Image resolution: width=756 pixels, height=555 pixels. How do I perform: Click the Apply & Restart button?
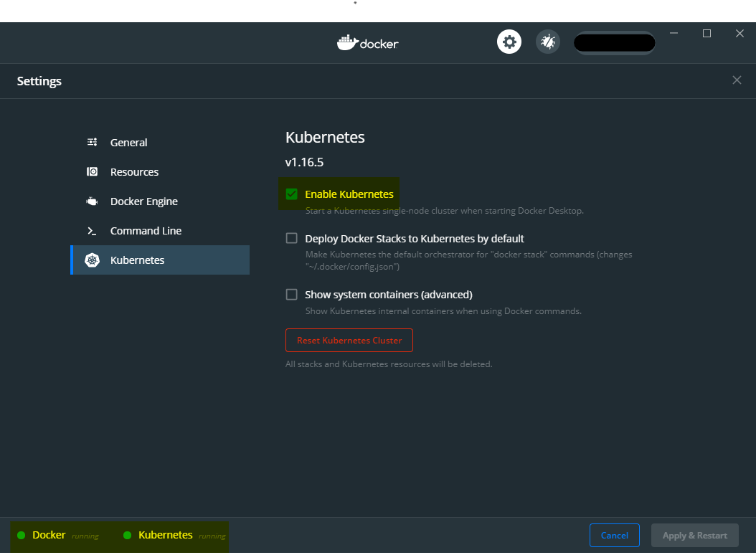coord(695,535)
